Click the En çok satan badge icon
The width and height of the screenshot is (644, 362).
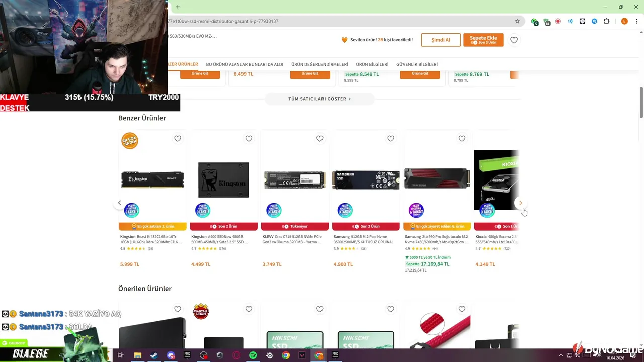[130, 141]
